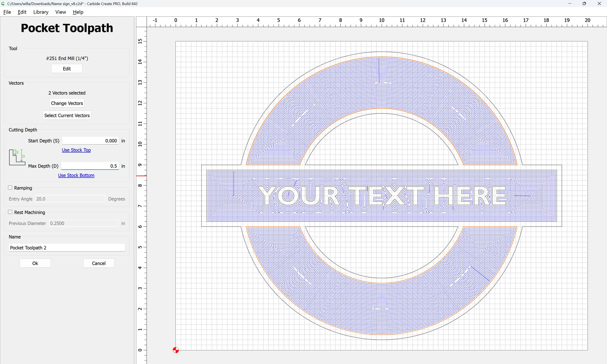Minimize the Carbide Create window
This screenshot has height=364, width=607.
coord(570,3)
